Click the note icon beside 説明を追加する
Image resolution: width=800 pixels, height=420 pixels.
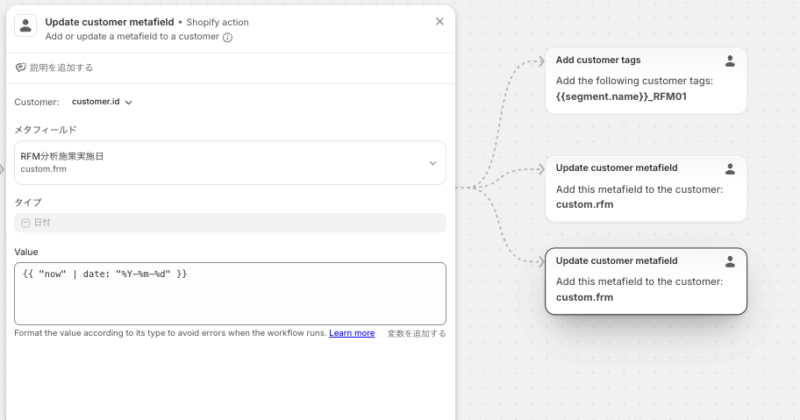pyautogui.click(x=20, y=68)
